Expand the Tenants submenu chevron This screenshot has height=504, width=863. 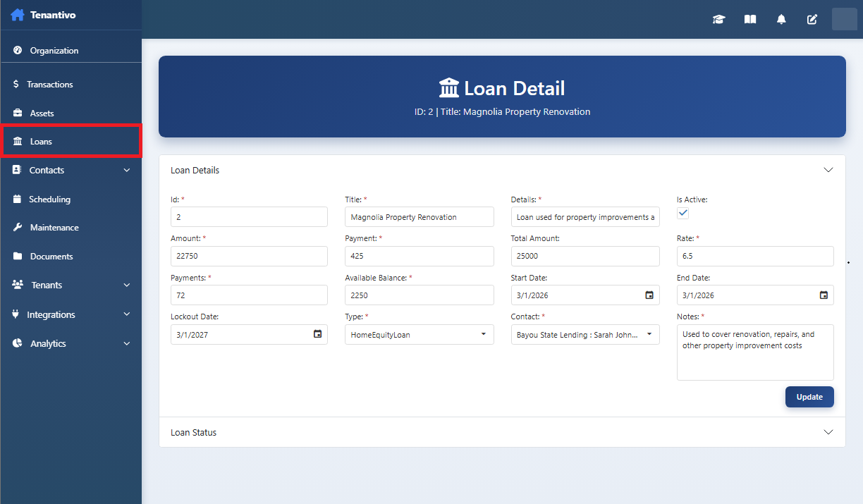pos(127,285)
